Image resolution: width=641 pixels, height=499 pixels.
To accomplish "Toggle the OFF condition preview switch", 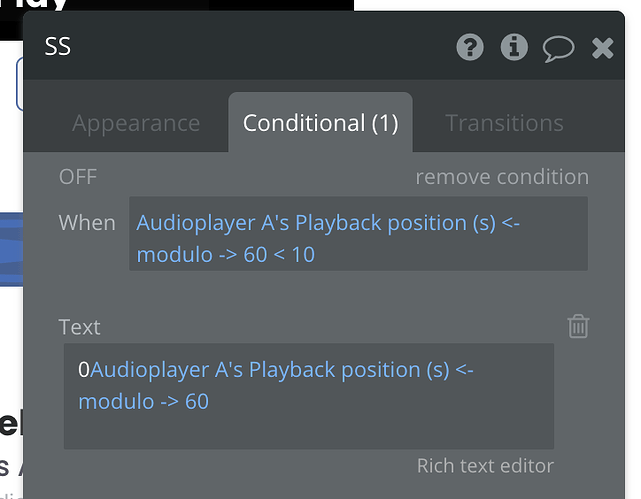I will 78,177.
